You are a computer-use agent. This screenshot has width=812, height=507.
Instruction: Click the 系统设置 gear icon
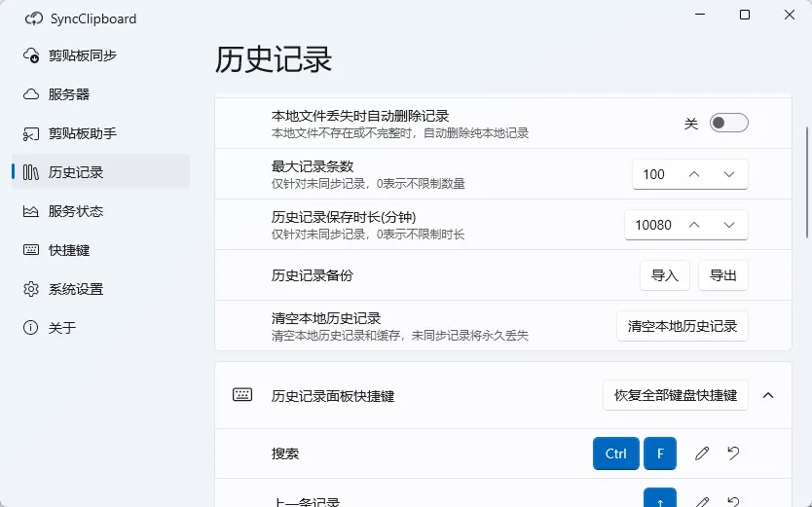pos(31,289)
